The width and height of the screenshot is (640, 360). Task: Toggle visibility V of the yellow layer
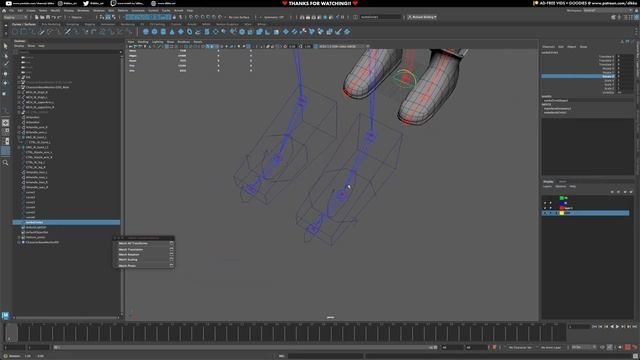(x=545, y=213)
